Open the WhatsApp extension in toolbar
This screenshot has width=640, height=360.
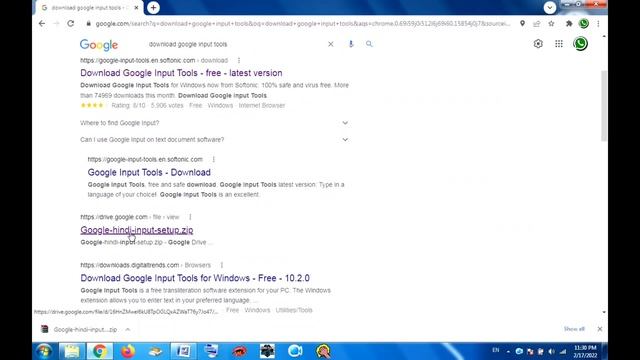coord(584,24)
